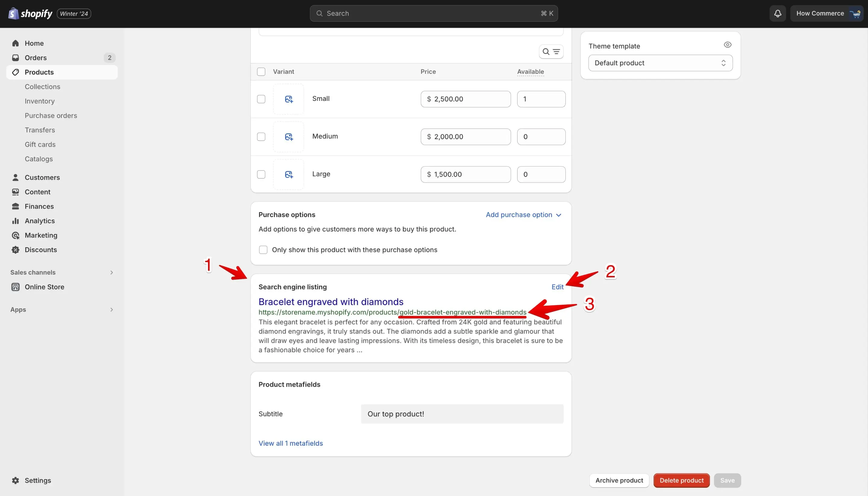
Task: Click the Marketing target icon
Action: [15, 236]
